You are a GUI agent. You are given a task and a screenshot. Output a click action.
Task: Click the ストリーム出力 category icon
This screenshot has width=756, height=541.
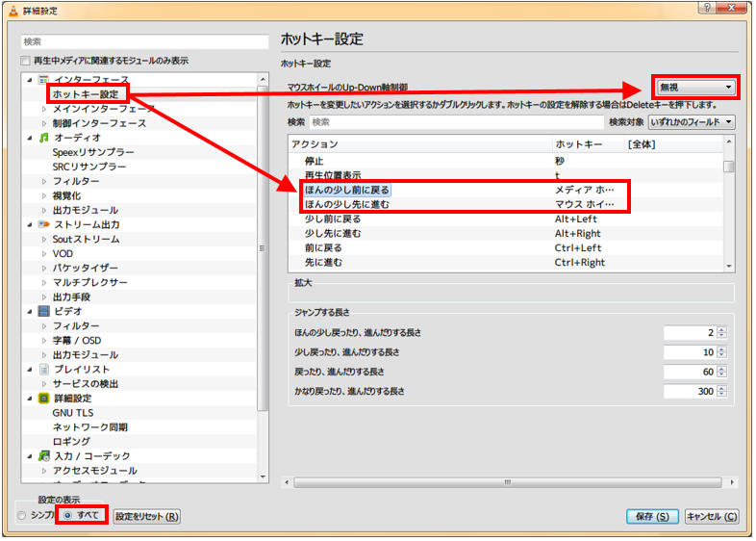[x=43, y=224]
